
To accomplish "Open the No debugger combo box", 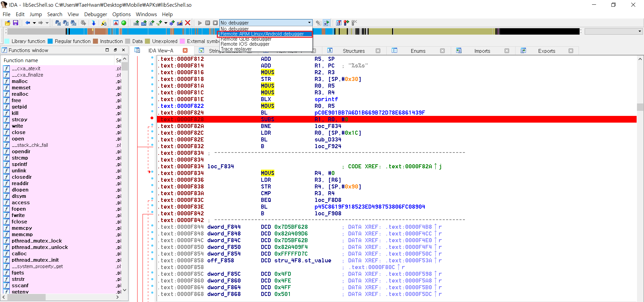I will (266, 23).
